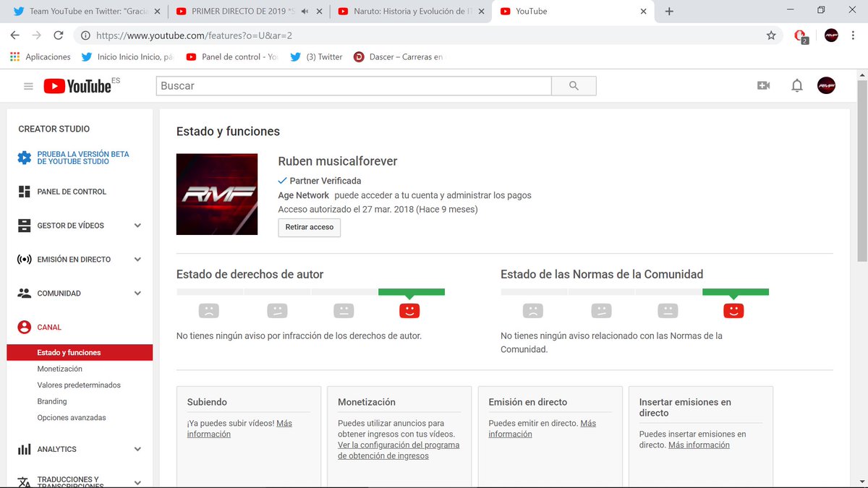
Task: Open the Panel de control bookmark
Action: (x=231, y=56)
